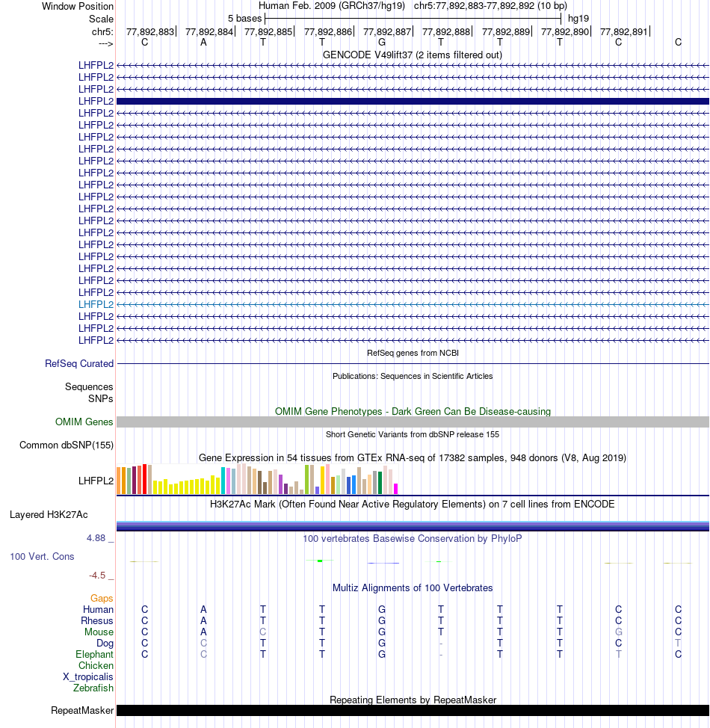Click the RepeatMasker track label
Viewport: 710px width, 728px height.
(82, 710)
